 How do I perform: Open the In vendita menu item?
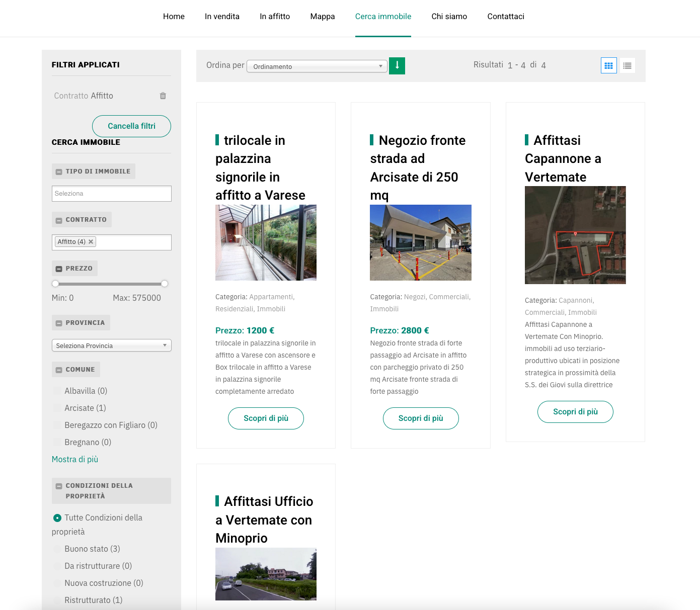pyautogui.click(x=222, y=17)
